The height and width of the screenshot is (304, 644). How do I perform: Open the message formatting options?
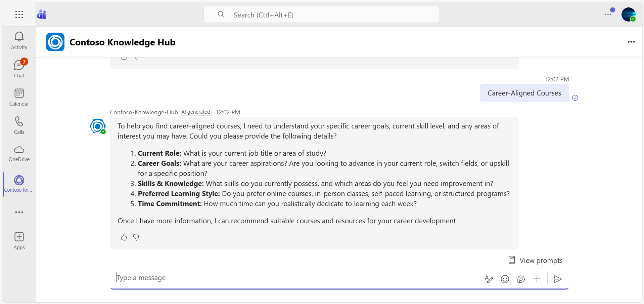[489, 279]
